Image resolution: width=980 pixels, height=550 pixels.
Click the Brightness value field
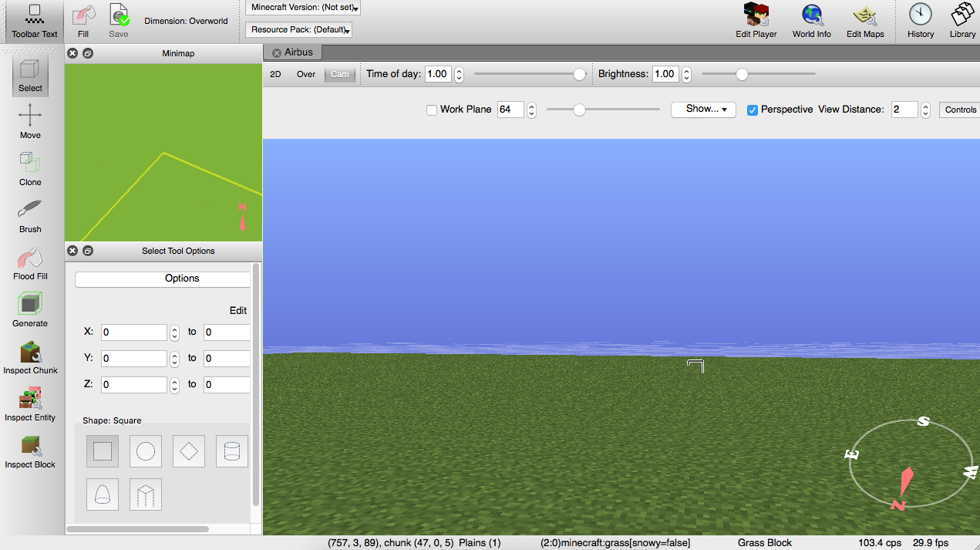(x=665, y=74)
